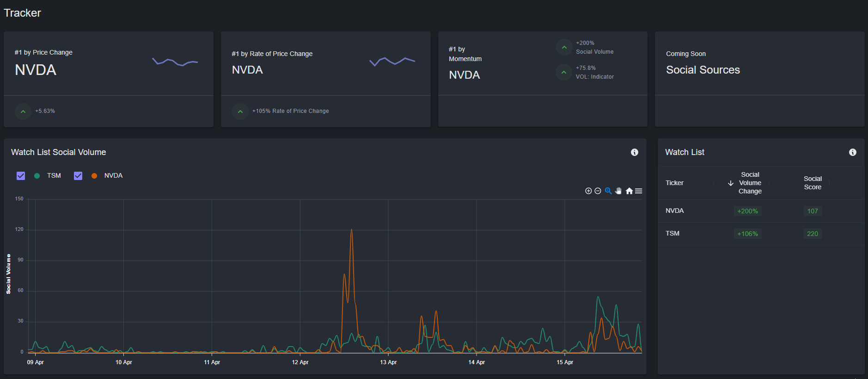Open Watch List Social Volume info icon
This screenshot has height=379, width=868.
[x=635, y=152]
